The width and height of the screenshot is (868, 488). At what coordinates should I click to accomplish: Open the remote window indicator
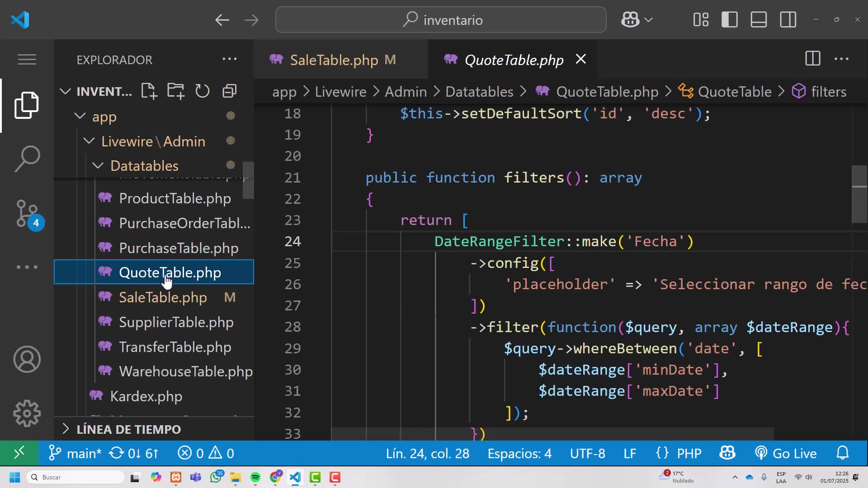tap(19, 453)
